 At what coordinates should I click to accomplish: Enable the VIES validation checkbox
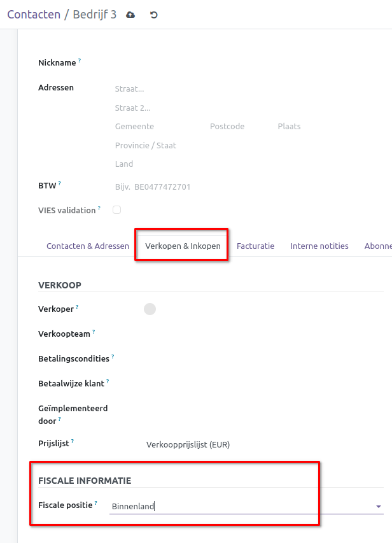tap(117, 209)
